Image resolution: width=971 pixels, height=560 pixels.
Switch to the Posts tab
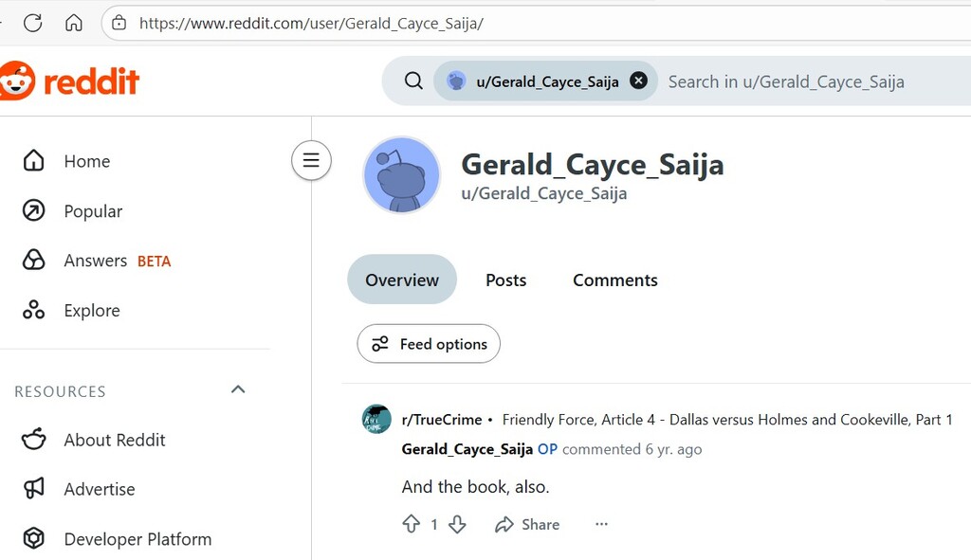click(x=505, y=280)
